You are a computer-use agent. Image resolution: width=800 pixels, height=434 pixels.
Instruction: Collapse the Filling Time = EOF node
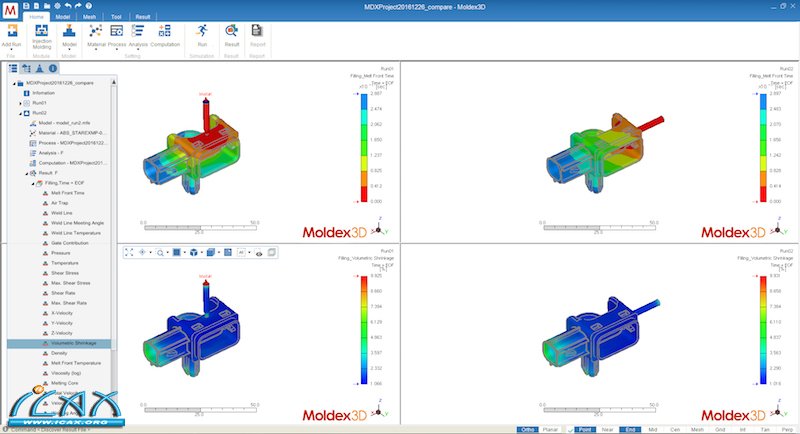pos(33,183)
